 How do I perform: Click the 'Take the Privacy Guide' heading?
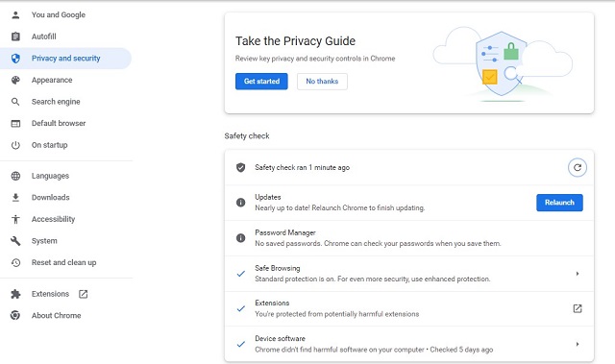click(295, 41)
